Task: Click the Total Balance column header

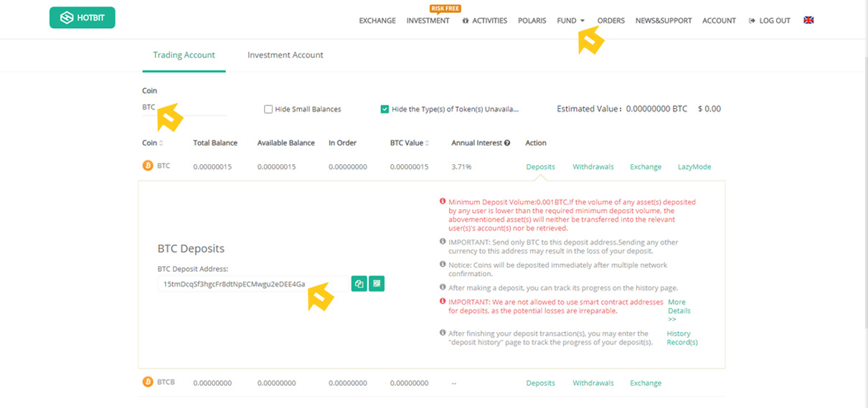Action: point(215,143)
